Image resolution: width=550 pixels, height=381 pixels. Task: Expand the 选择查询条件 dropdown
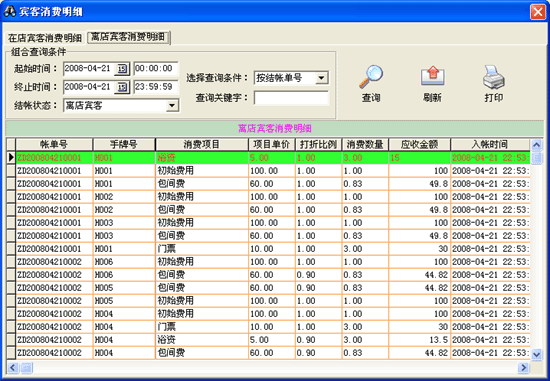click(321, 78)
